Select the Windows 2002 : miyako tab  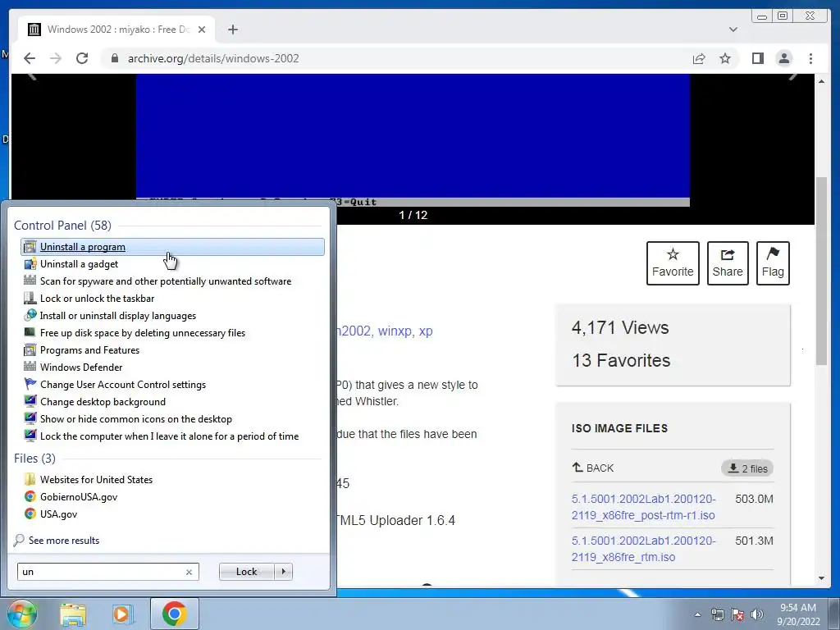(116, 30)
